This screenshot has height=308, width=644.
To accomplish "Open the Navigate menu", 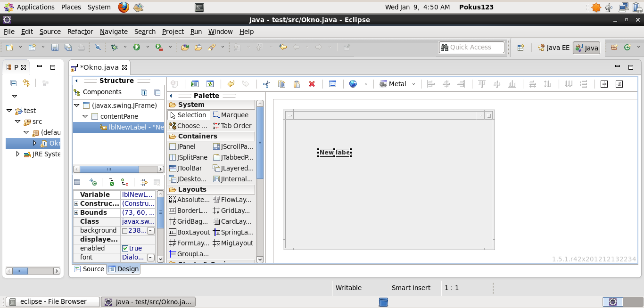I will 114,32.
